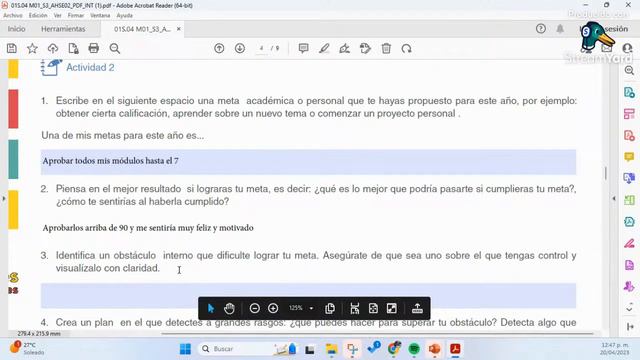Click the page number field showing 4

pos(261,49)
